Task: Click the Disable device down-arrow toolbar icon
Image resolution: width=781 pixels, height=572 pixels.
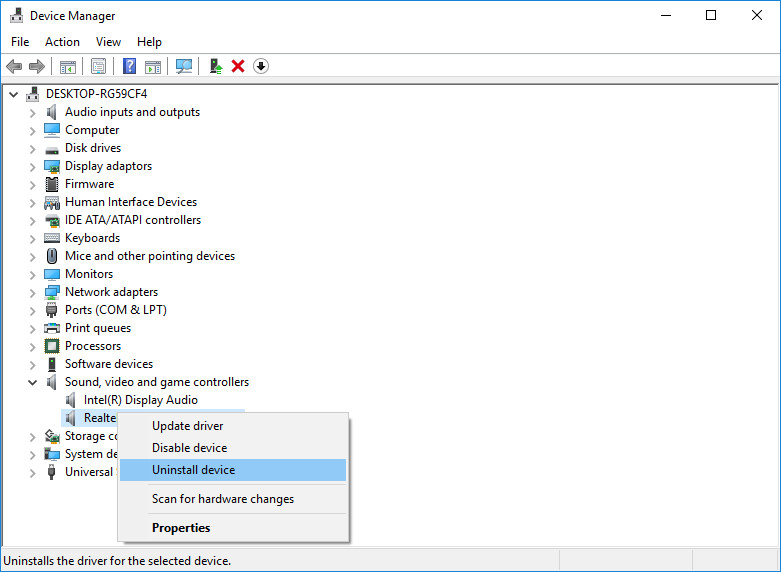Action: click(261, 66)
